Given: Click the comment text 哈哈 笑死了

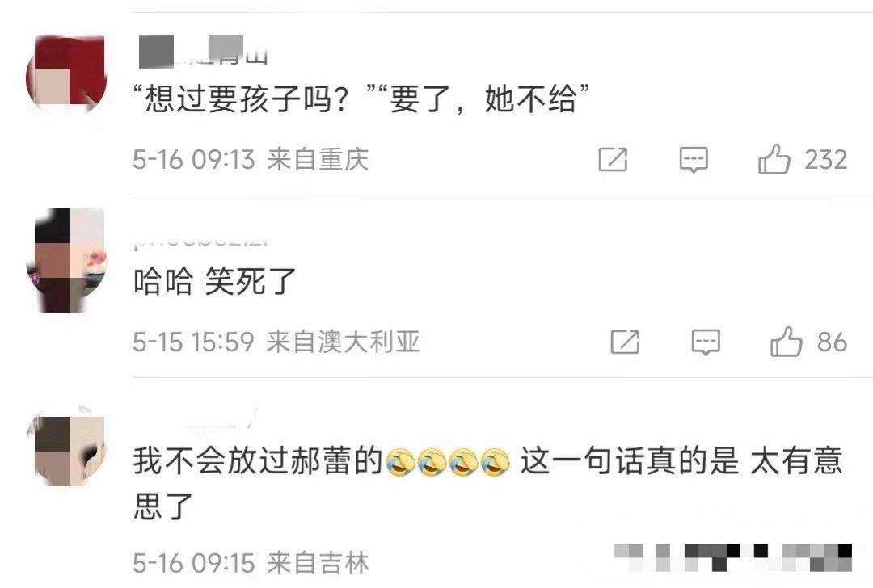Looking at the screenshot, I should click(214, 281).
